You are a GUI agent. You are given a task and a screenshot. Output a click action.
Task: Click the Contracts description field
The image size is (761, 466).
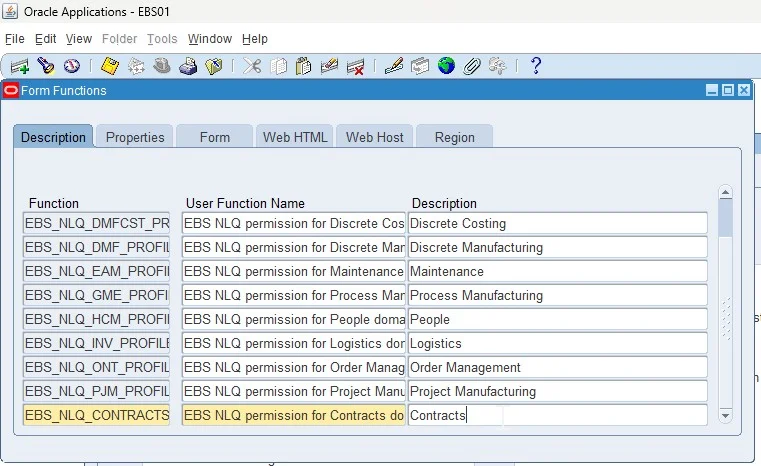558,416
